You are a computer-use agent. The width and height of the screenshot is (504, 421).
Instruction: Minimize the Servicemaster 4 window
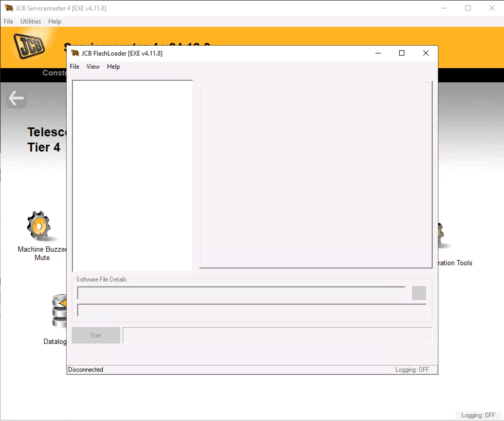[x=444, y=8]
